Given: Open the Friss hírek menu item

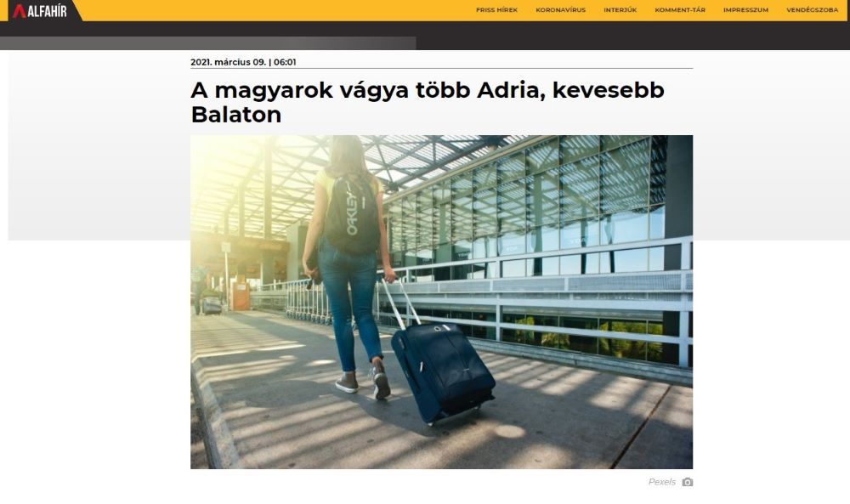Looking at the screenshot, I should pos(496,9).
